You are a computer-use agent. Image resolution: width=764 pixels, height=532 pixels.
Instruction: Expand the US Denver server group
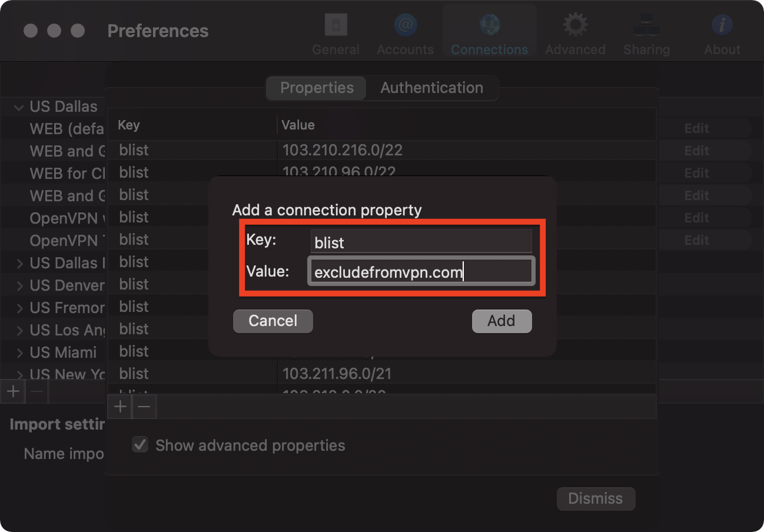19,286
